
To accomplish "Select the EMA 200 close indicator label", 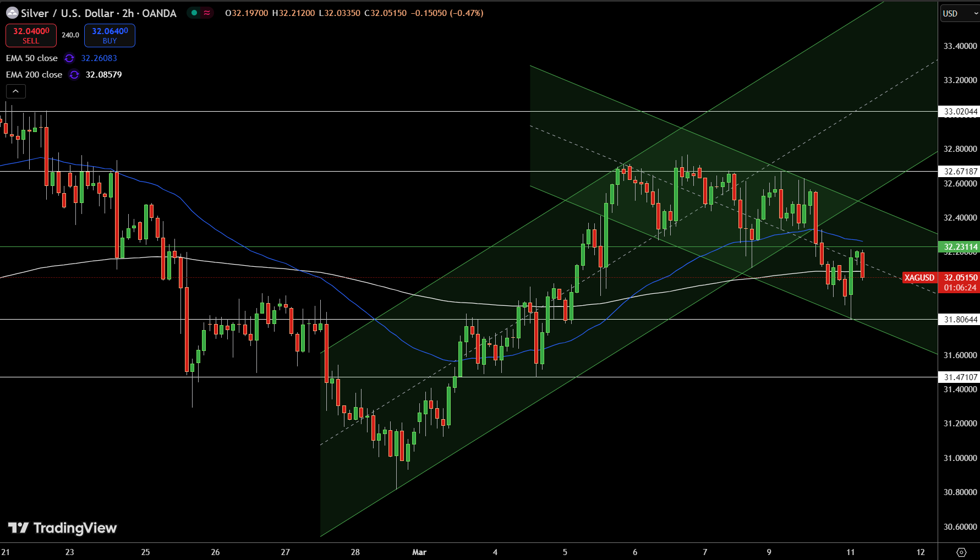I will pos(34,75).
